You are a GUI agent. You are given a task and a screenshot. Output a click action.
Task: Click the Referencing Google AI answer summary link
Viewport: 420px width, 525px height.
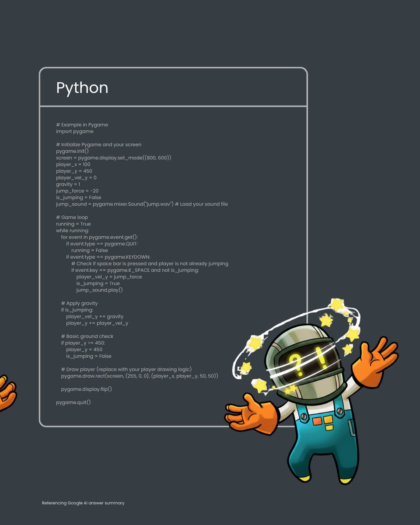pos(83,503)
